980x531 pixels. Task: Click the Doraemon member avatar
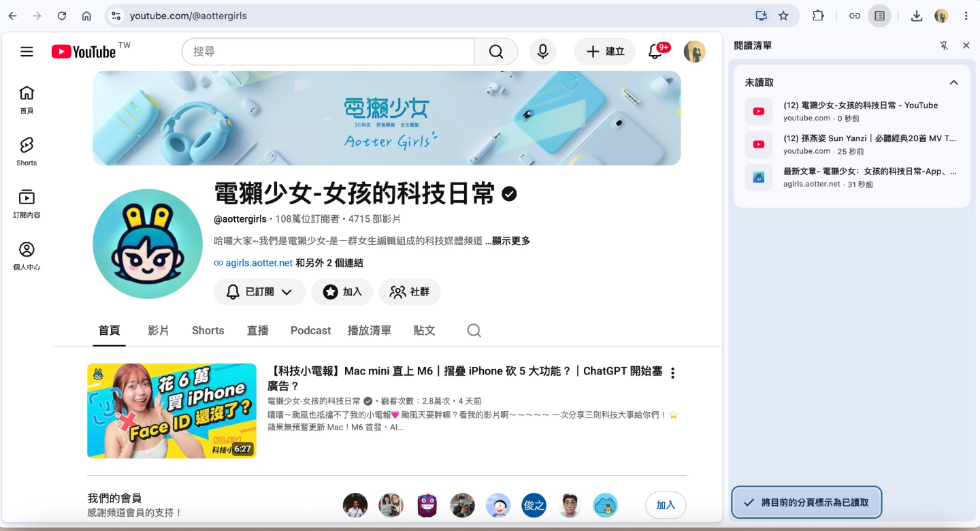point(498,505)
